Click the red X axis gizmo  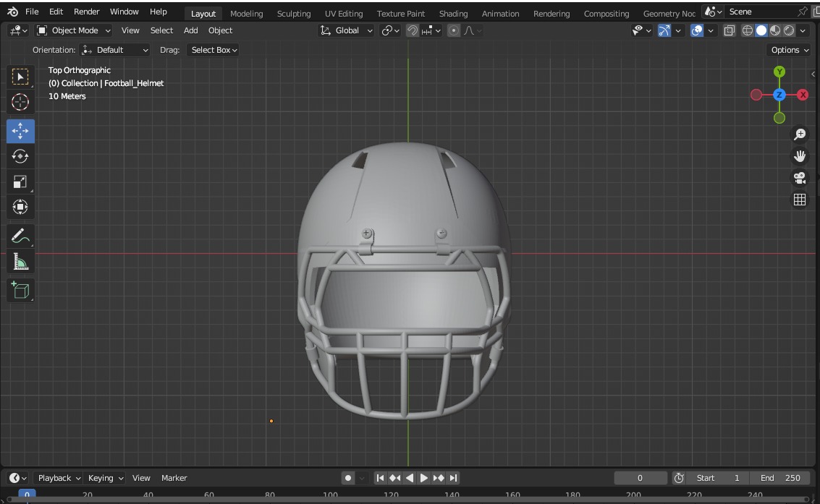coord(803,95)
